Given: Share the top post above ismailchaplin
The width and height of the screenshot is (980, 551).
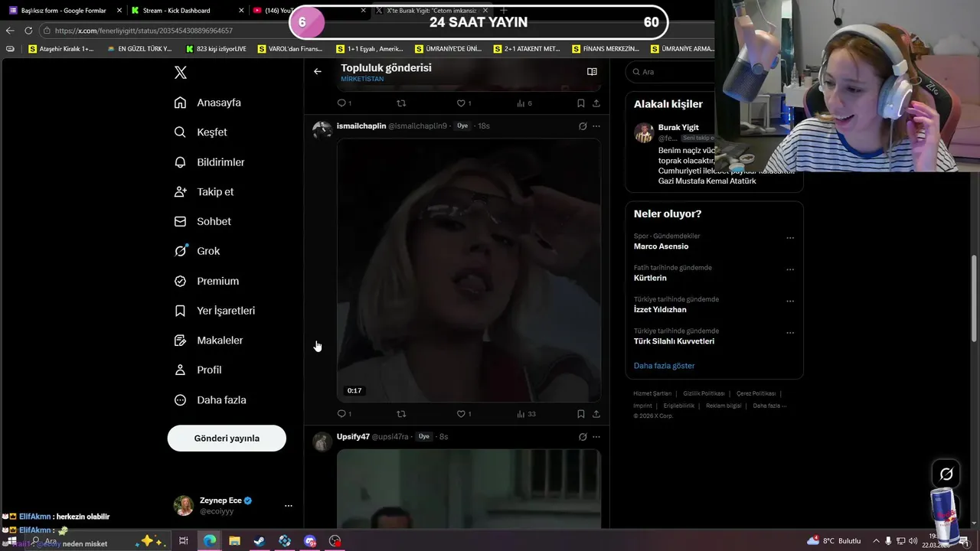Looking at the screenshot, I should pos(596,103).
